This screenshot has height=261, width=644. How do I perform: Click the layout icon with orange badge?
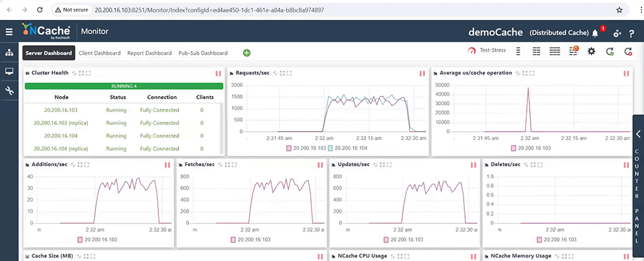tap(574, 50)
